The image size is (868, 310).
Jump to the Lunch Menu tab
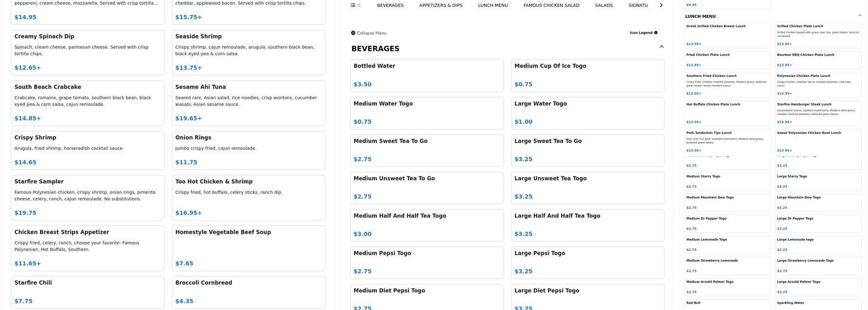click(x=493, y=6)
